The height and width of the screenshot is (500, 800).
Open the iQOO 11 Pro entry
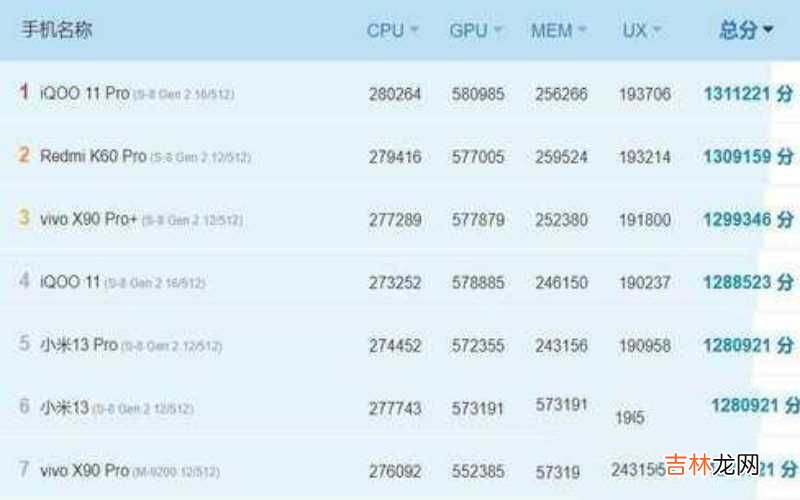84,93
